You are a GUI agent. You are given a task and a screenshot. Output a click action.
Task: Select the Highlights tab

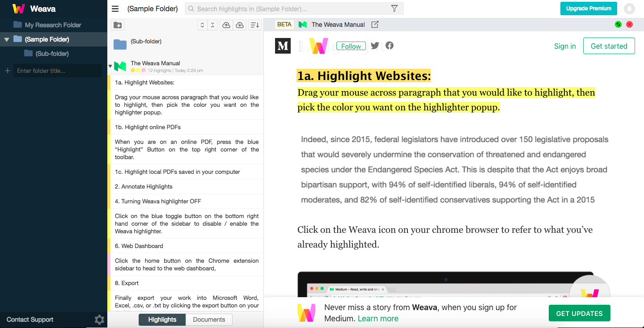[x=162, y=320]
